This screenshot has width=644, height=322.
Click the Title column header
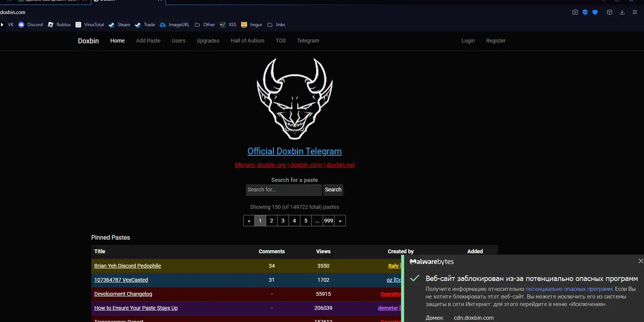100,251
